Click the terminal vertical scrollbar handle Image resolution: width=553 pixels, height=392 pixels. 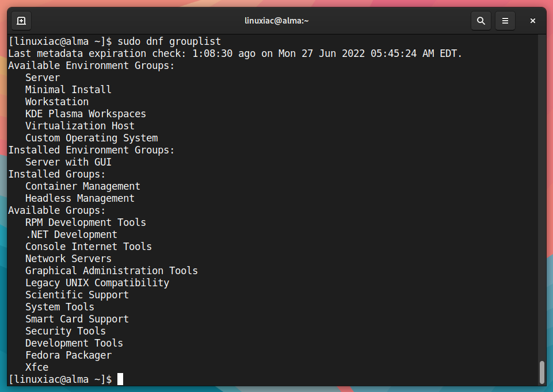pos(543,372)
